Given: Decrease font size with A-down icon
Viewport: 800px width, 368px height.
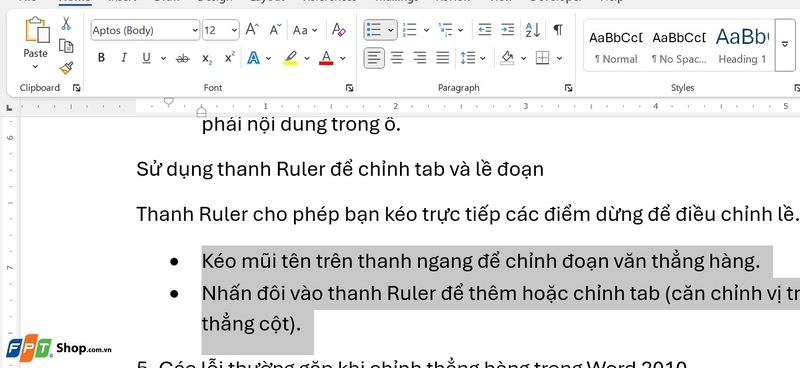Looking at the screenshot, I should (276, 30).
